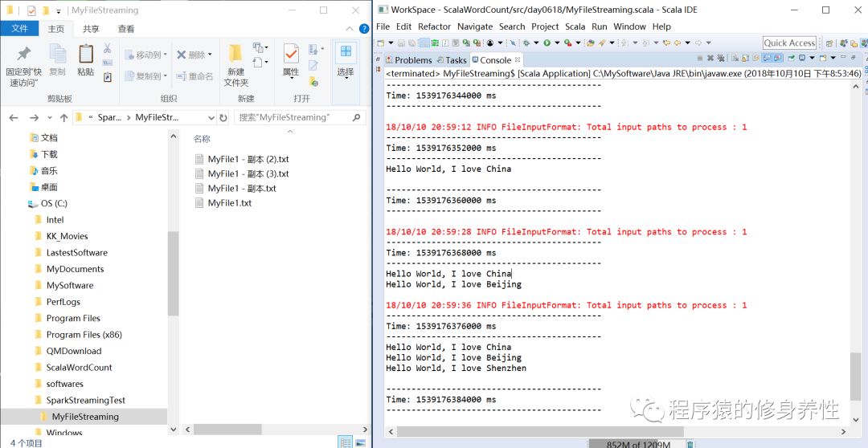Click the scissors cut icon in ribbon

(x=108, y=48)
